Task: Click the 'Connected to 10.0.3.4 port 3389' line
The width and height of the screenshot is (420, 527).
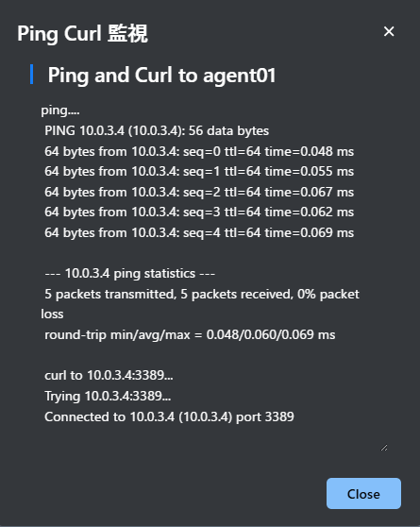Action: [x=169, y=417]
